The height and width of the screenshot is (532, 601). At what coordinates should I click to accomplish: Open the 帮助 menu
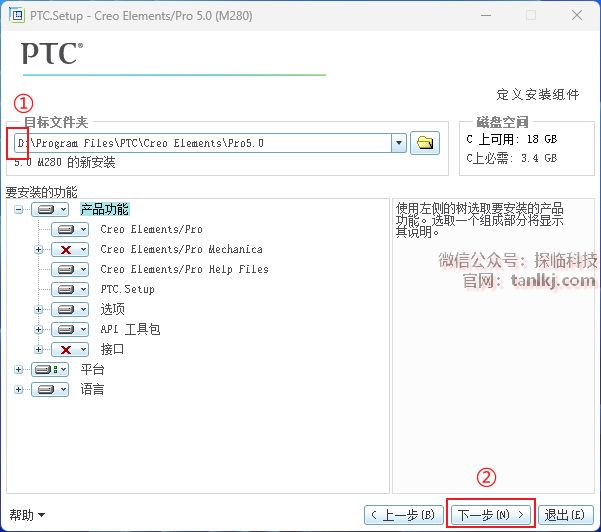point(27,515)
